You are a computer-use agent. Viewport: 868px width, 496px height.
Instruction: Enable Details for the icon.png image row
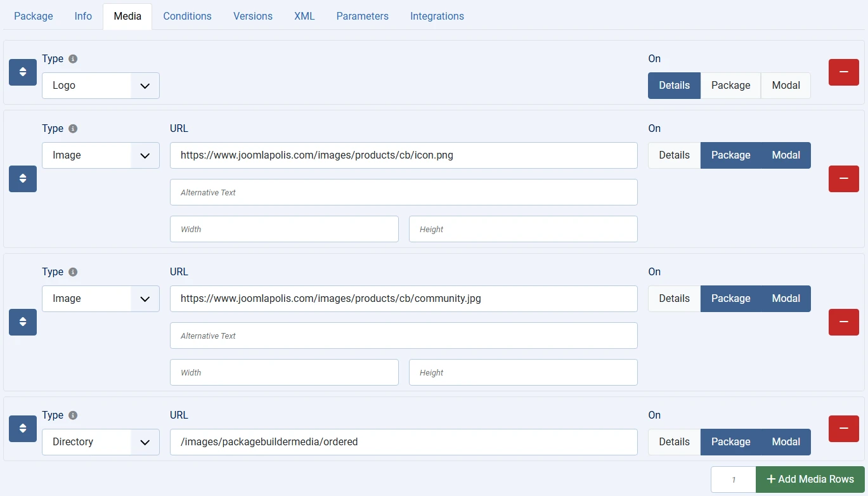[674, 155]
